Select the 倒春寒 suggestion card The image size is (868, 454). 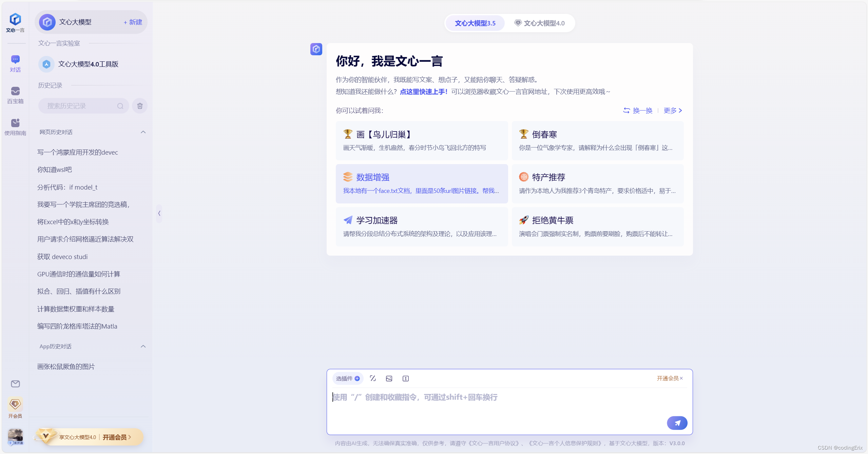click(x=598, y=141)
